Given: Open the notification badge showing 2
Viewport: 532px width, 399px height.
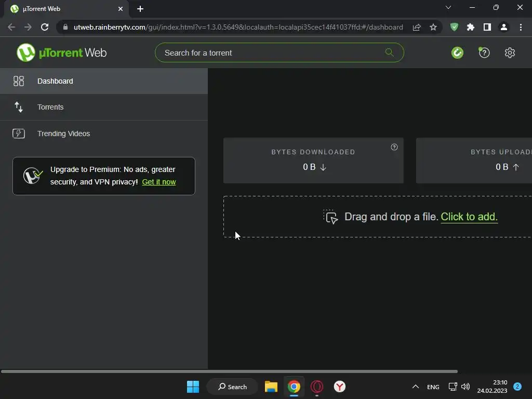Looking at the screenshot, I should pyautogui.click(x=517, y=387).
